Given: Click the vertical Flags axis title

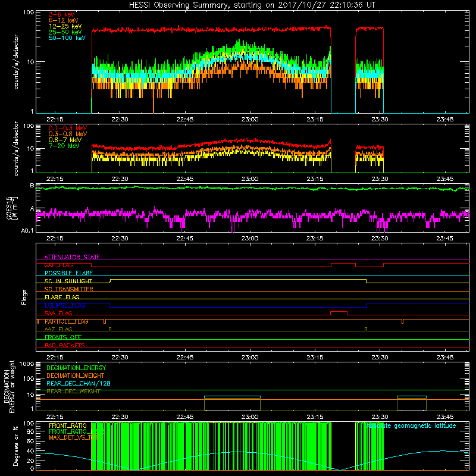Looking at the screenshot, I should click(24, 297).
